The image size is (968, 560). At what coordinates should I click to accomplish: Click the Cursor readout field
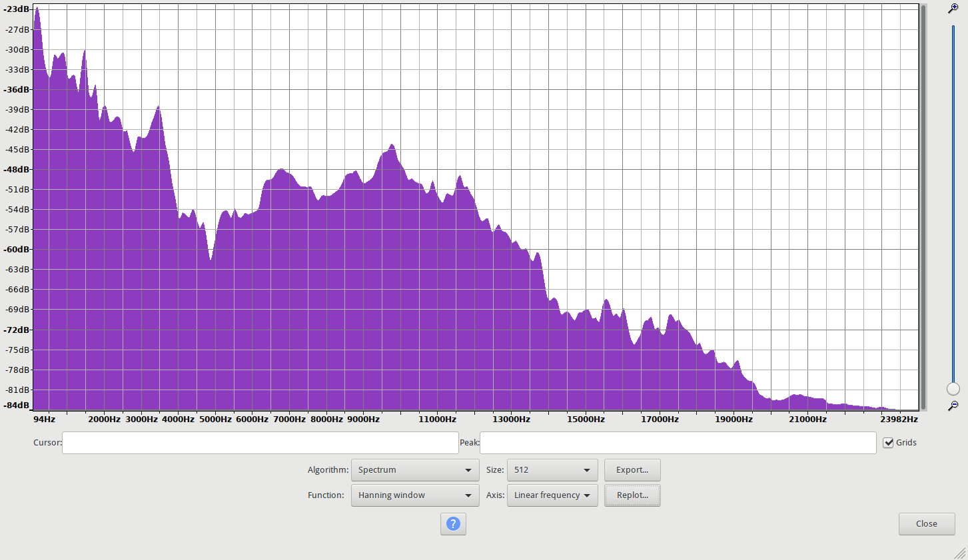[260, 443]
